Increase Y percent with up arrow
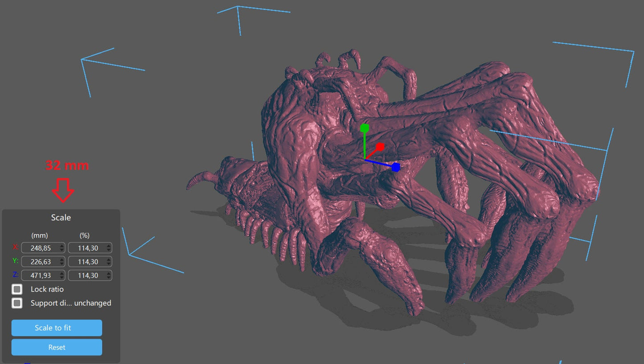 click(x=109, y=260)
